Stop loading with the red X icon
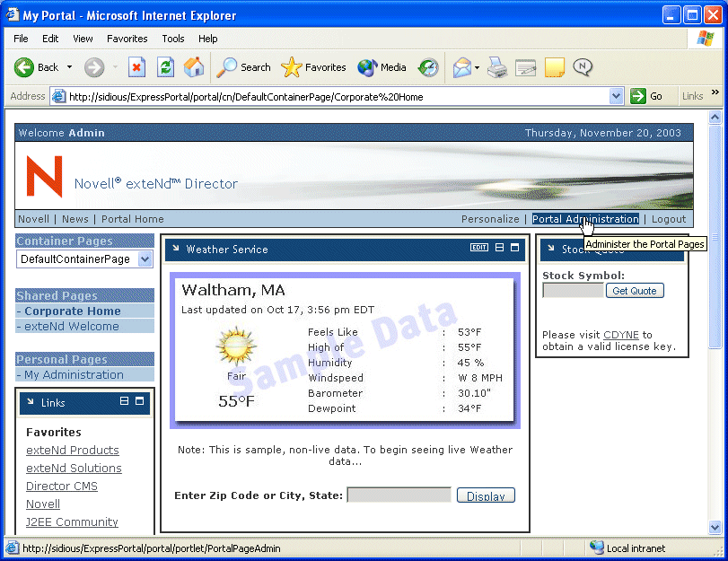728x561 pixels. pos(136,68)
